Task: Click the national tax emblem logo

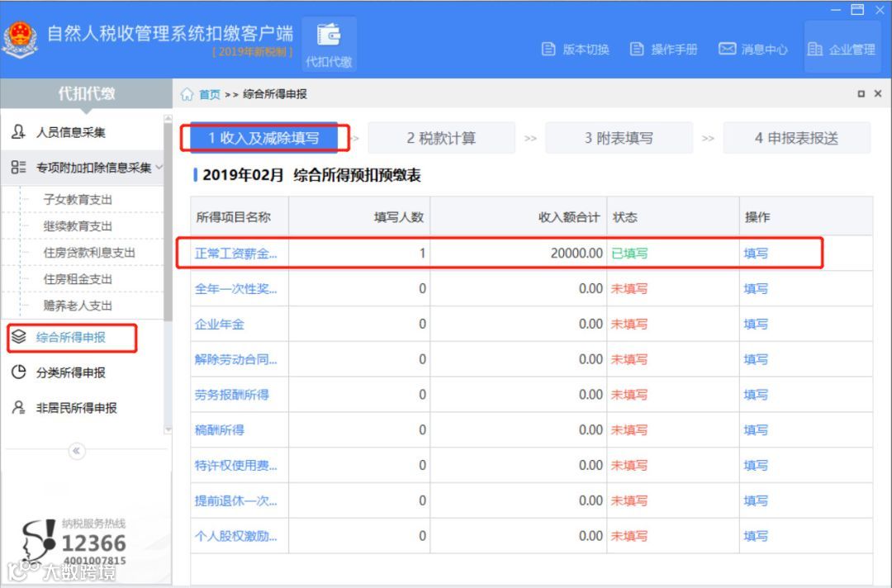Action: pyautogui.click(x=21, y=39)
